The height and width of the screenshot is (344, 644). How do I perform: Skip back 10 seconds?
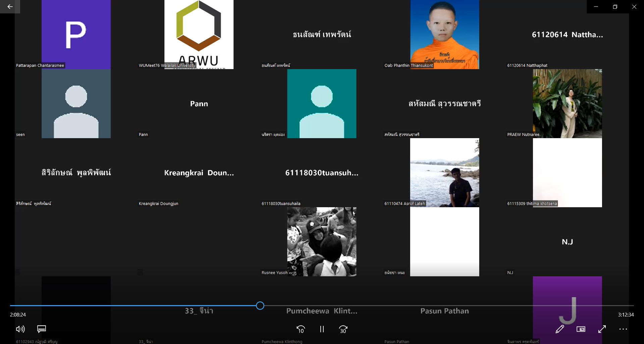coord(301,329)
